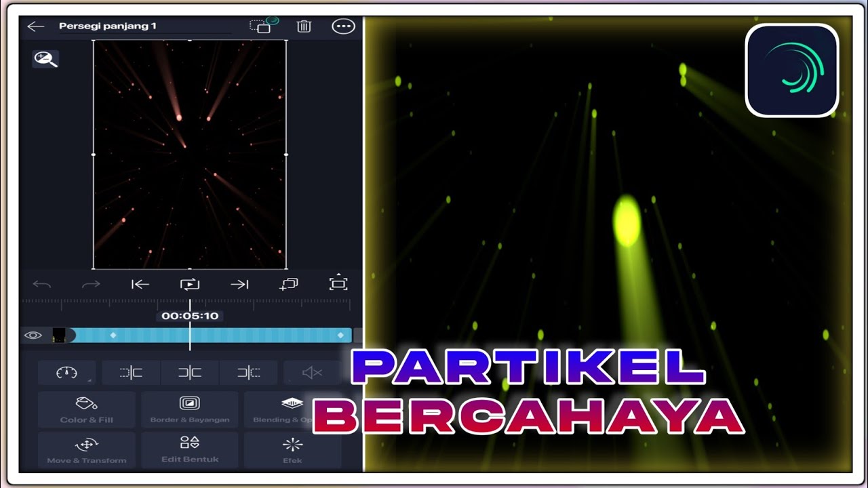Tap the add duplicate layer icon
The width and height of the screenshot is (868, 488).
click(x=289, y=285)
